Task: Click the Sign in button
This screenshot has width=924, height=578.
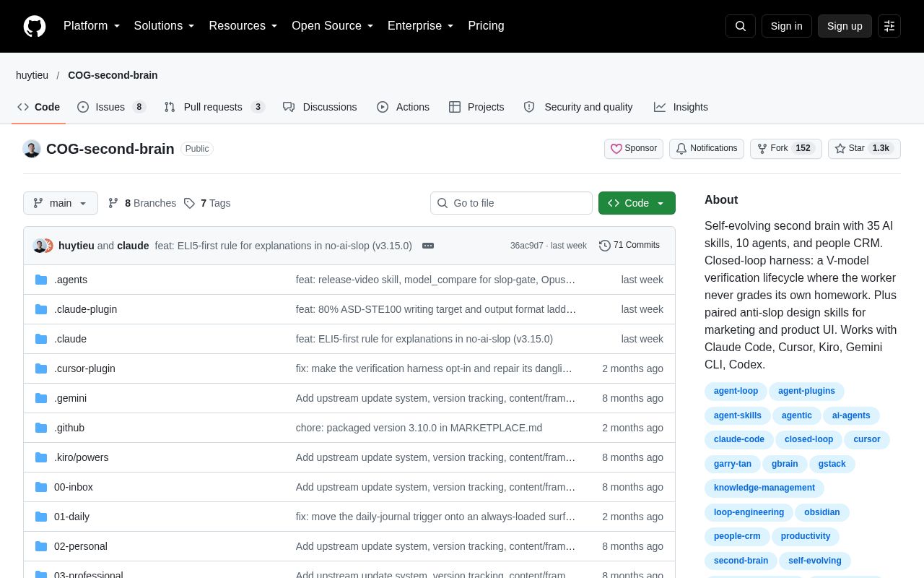Action: point(787,26)
